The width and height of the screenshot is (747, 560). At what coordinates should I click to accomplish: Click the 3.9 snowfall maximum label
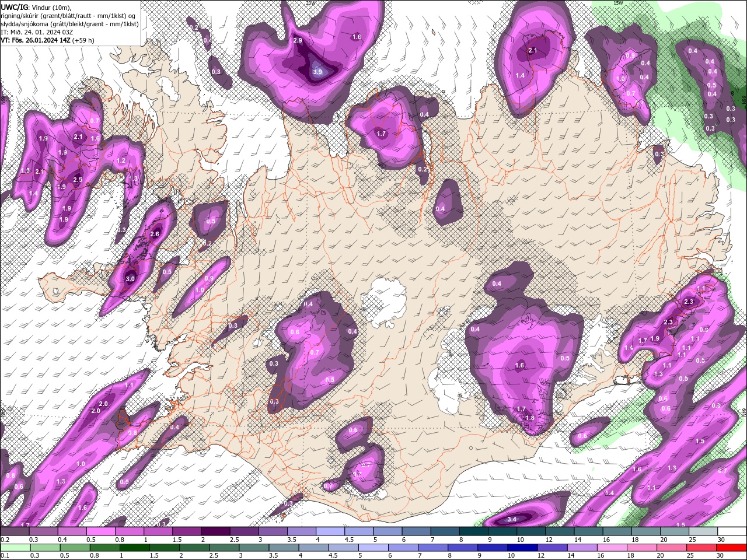point(317,72)
